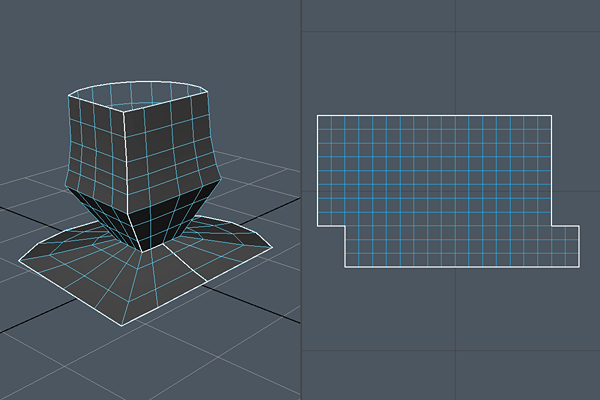Click inside the cup's open top rim
Image resolution: width=600 pixels, height=400 pixels.
(140, 95)
